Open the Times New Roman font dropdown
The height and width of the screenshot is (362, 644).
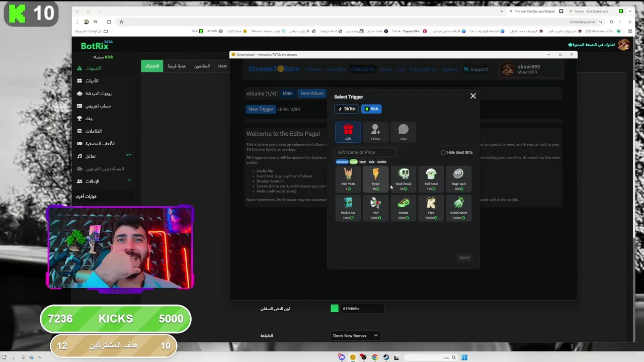click(355, 335)
